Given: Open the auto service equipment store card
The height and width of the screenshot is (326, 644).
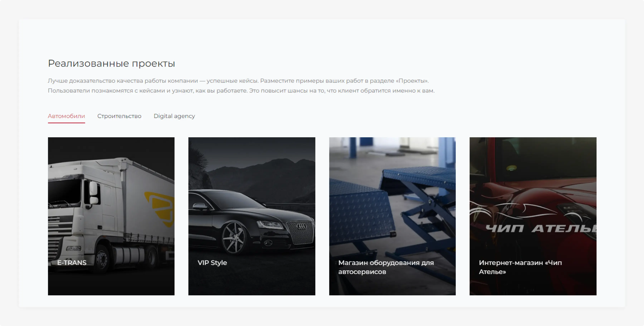Looking at the screenshot, I should tap(392, 216).
